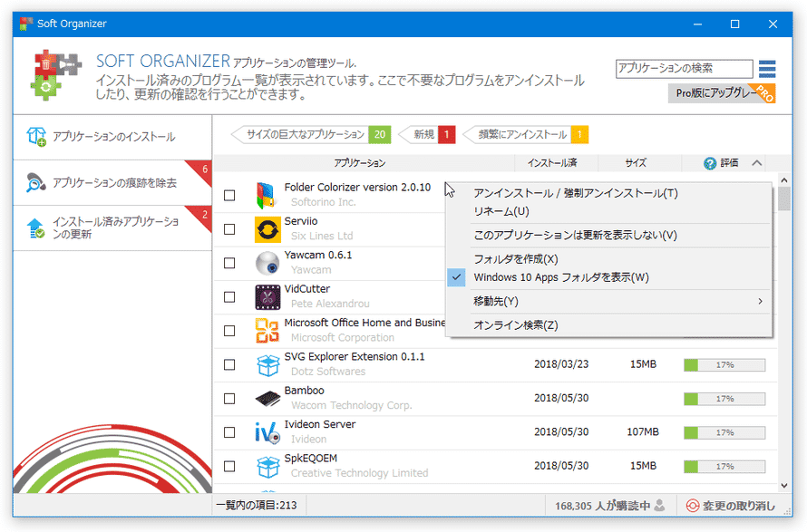Choose フォルダを作成(X) menu item
This screenshot has width=807, height=532.
tap(608, 259)
